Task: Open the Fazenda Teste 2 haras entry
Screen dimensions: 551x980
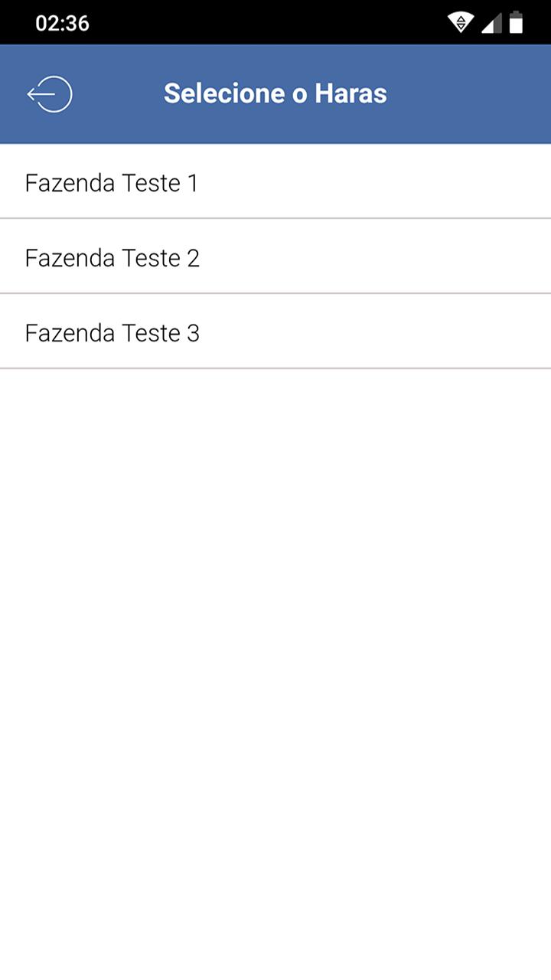Action: 275,256
